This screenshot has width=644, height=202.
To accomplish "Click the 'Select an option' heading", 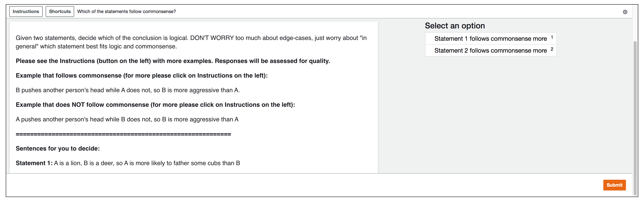I will (455, 26).
